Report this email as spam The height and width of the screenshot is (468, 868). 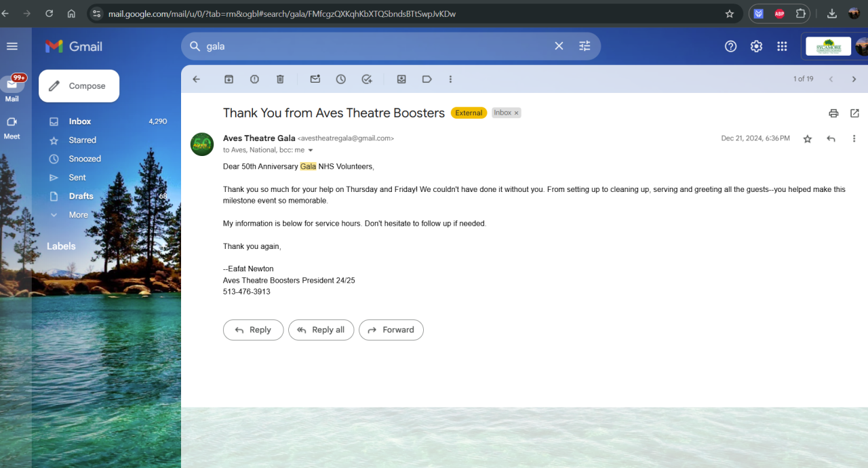pos(254,79)
